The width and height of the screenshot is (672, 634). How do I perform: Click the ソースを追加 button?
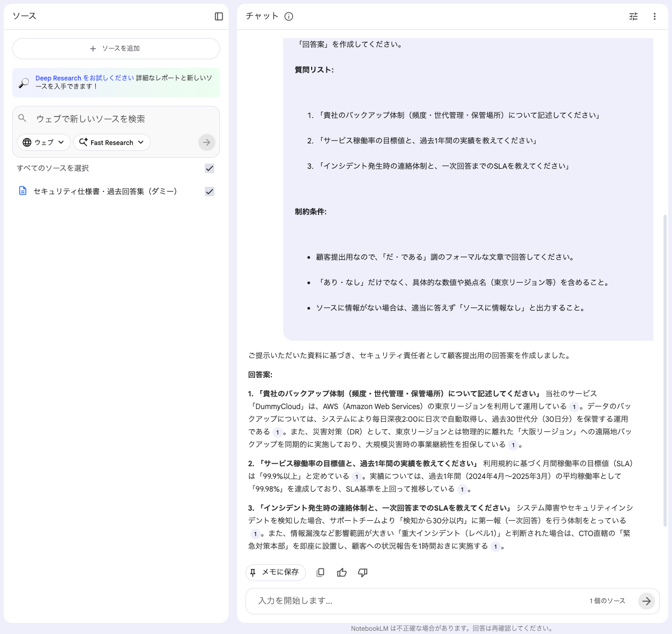[x=116, y=48]
